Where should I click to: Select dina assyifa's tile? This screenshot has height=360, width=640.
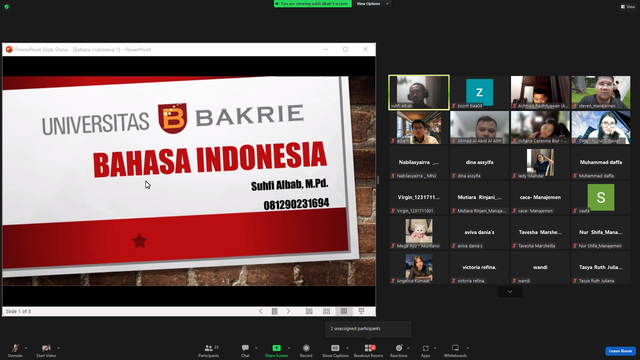pyautogui.click(x=480, y=162)
